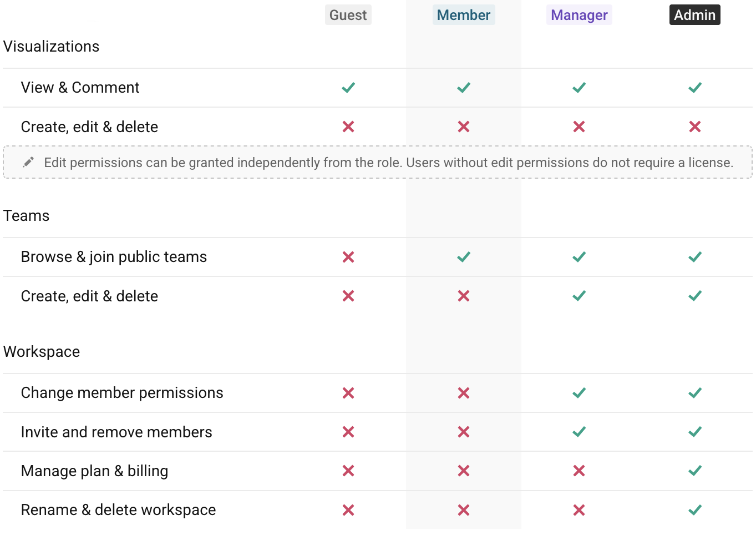
Task: Click the Guest role badge
Action: pyautogui.click(x=348, y=15)
